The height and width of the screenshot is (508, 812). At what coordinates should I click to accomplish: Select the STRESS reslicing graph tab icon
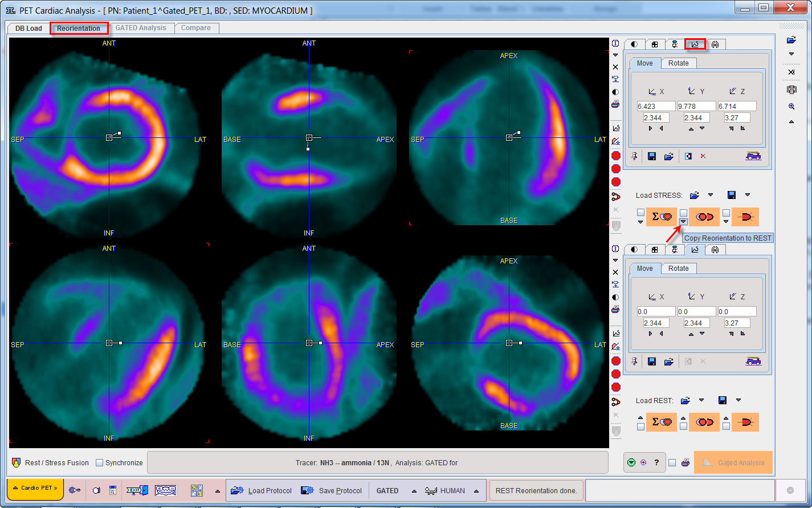pyautogui.click(x=695, y=44)
